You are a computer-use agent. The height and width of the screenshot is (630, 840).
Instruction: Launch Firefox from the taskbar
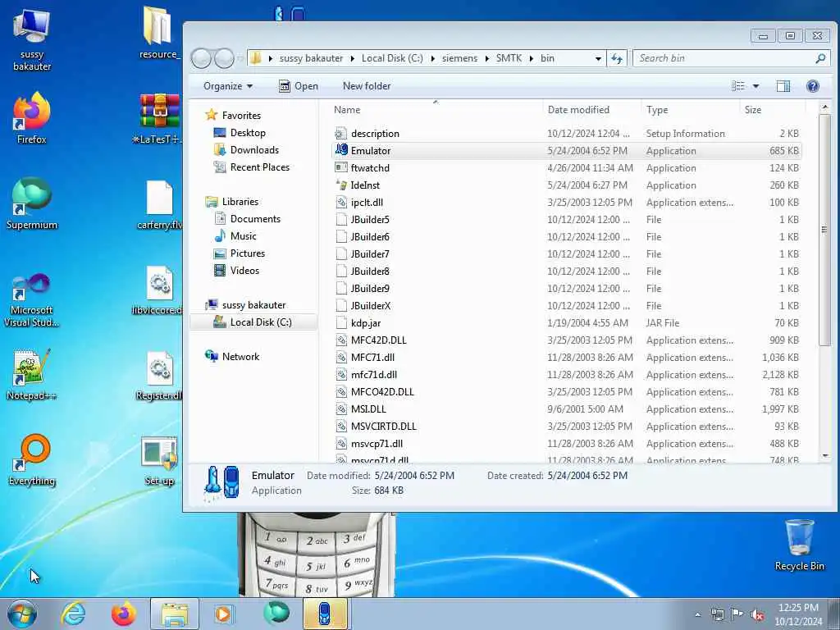coord(123,614)
